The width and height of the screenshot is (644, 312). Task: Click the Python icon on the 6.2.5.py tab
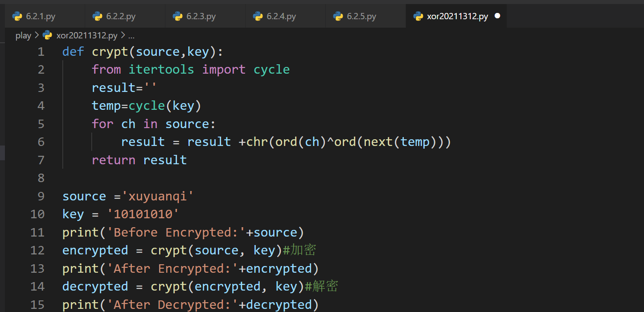click(338, 17)
